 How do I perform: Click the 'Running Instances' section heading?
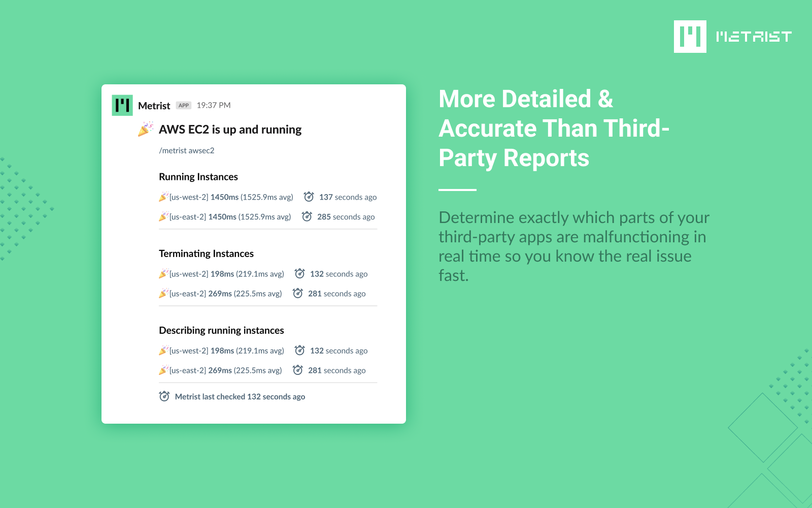click(198, 177)
